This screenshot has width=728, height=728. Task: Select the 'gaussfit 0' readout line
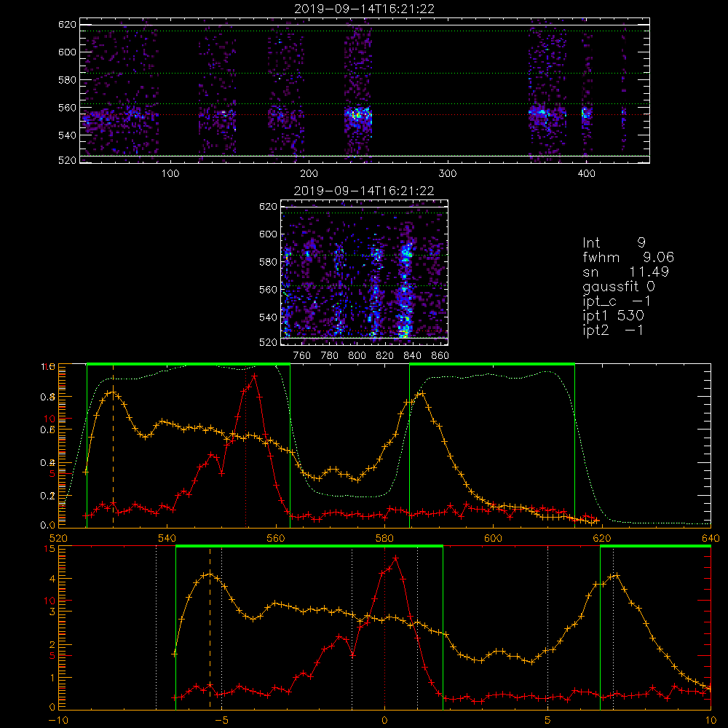pyautogui.click(x=618, y=286)
